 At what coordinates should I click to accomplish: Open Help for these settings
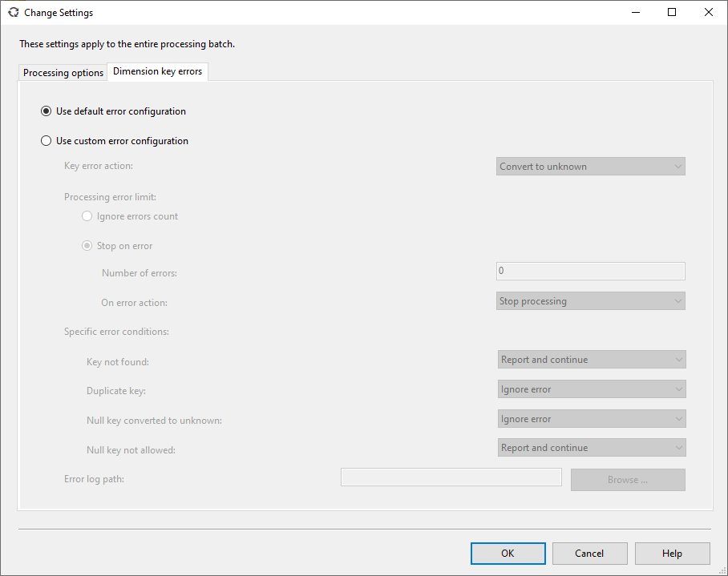[672, 554]
